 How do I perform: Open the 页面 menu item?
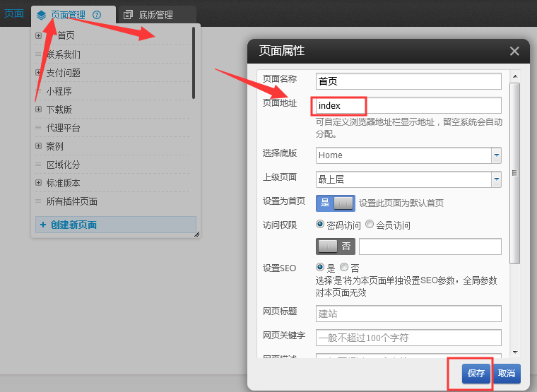pos(14,13)
